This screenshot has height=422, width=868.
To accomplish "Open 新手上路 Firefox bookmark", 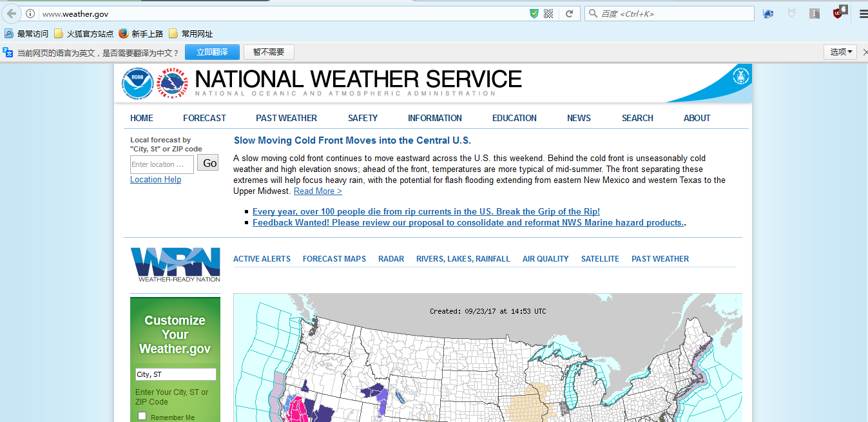I will point(140,34).
